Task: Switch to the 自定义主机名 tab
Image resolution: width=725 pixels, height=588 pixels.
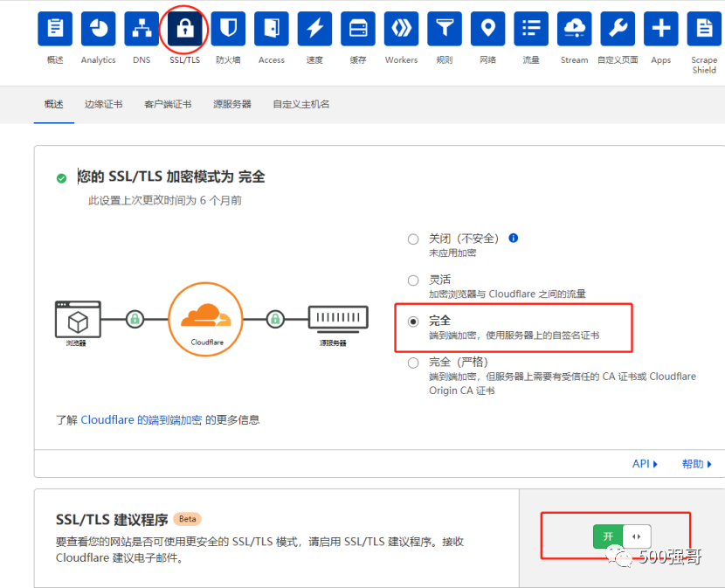Action: (301, 104)
